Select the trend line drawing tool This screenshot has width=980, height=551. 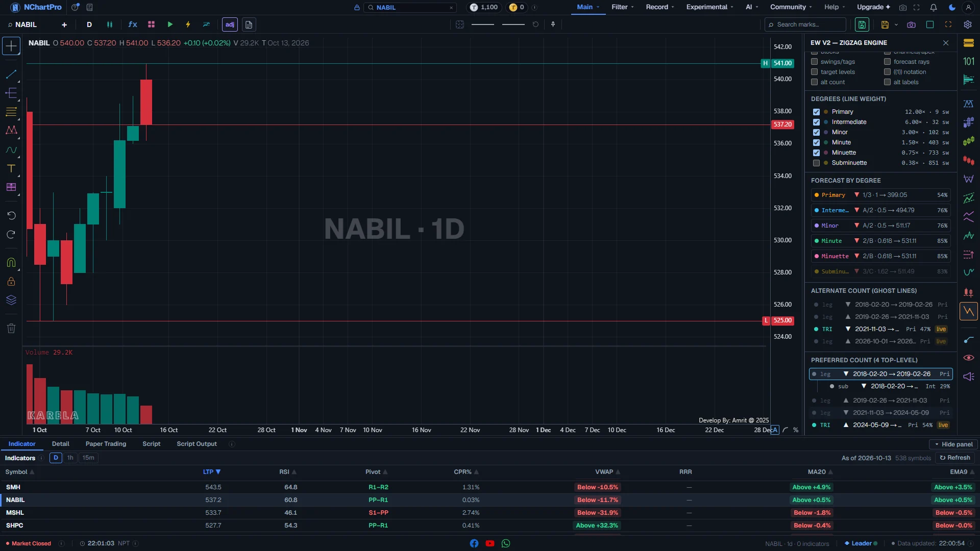tap(11, 74)
